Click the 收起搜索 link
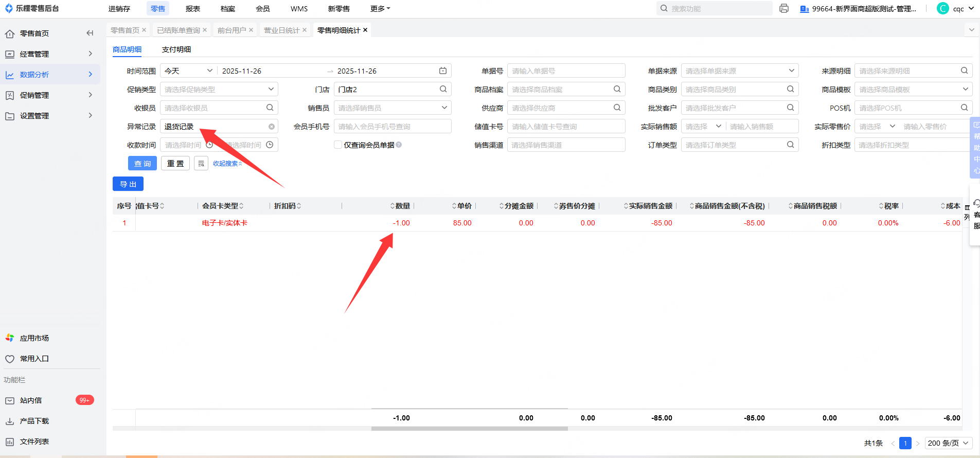Image resolution: width=980 pixels, height=458 pixels. click(227, 163)
